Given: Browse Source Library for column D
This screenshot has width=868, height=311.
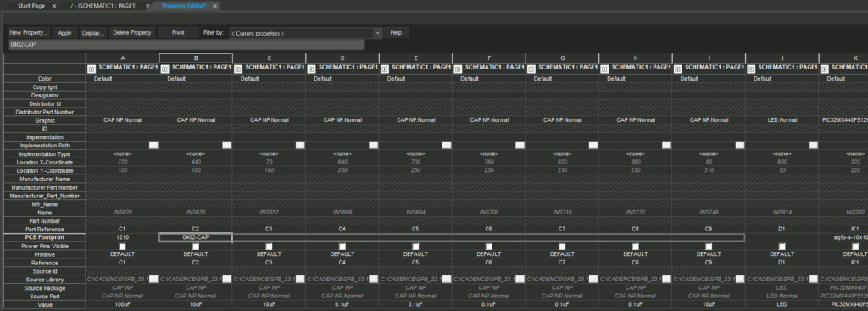Looking at the screenshot, I should click(x=373, y=280).
